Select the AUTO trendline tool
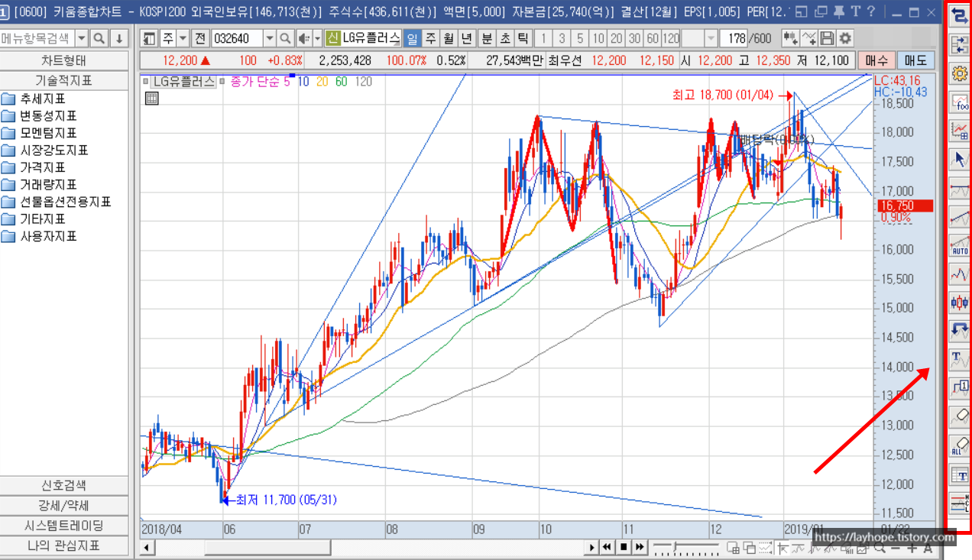This screenshot has width=972, height=560. click(959, 245)
